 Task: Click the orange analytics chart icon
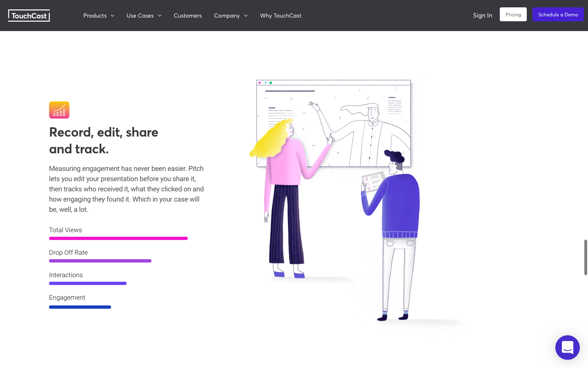[x=59, y=110]
